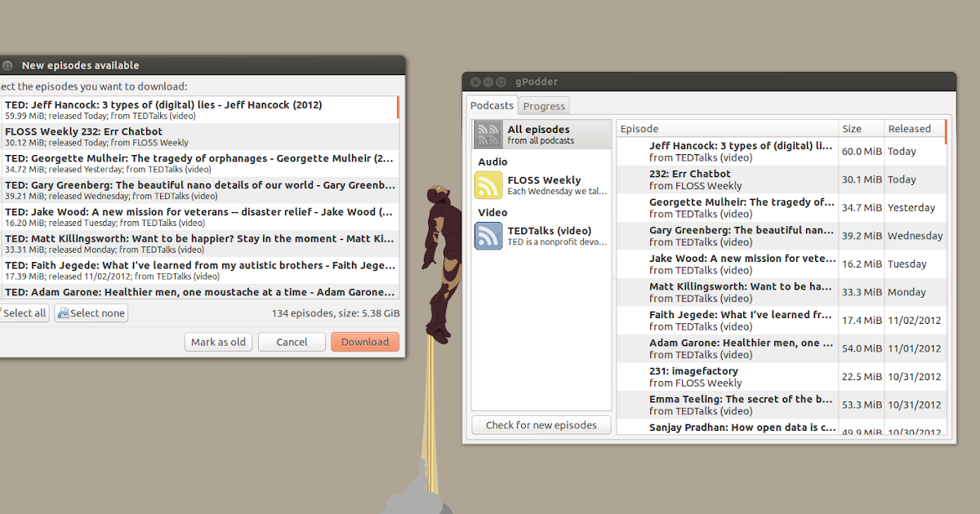Click the 60.0 MiB size cell

pyautogui.click(x=862, y=152)
